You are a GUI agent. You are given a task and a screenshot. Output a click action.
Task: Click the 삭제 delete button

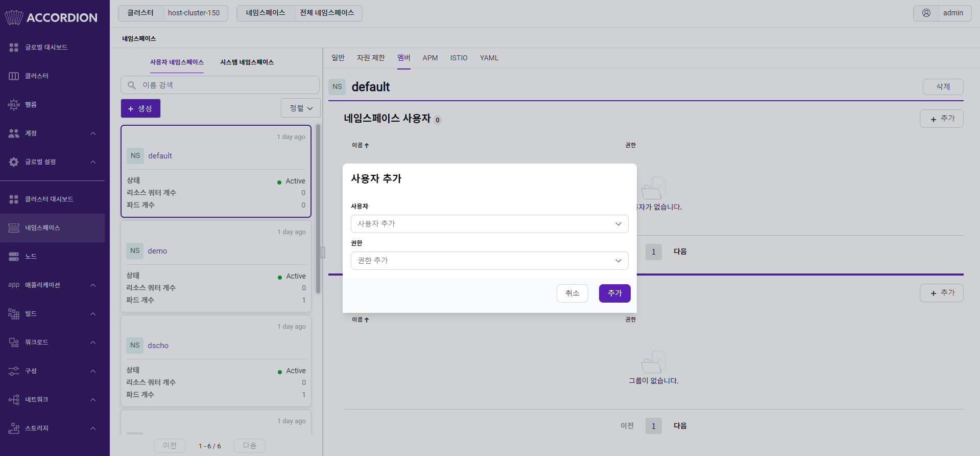(943, 87)
